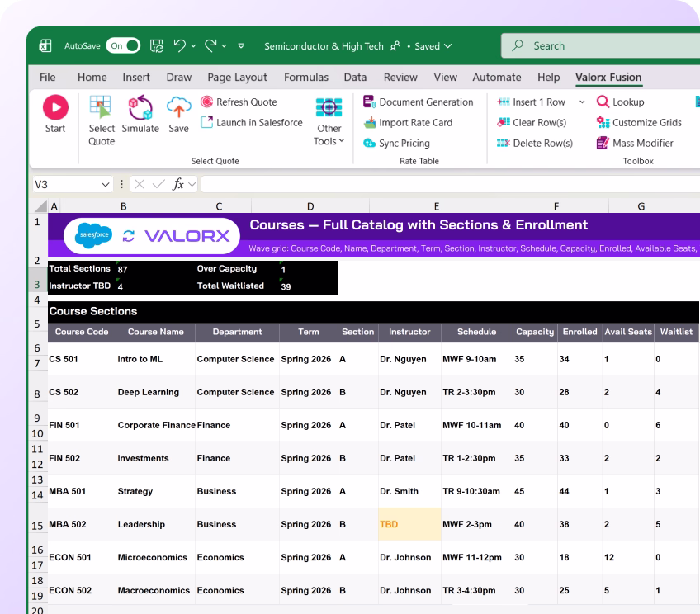
Task: Click Launch in Salesforce
Action: tap(252, 122)
